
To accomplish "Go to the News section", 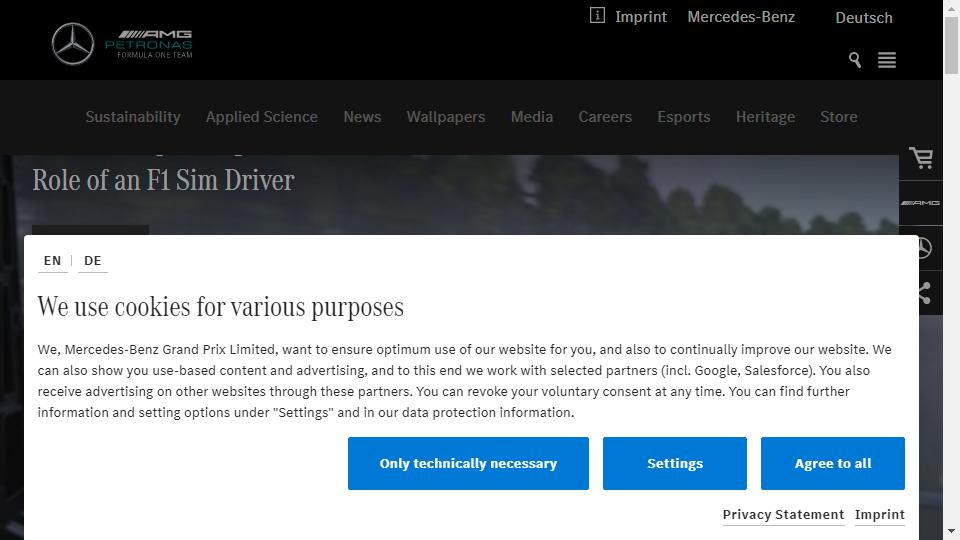I will (362, 117).
